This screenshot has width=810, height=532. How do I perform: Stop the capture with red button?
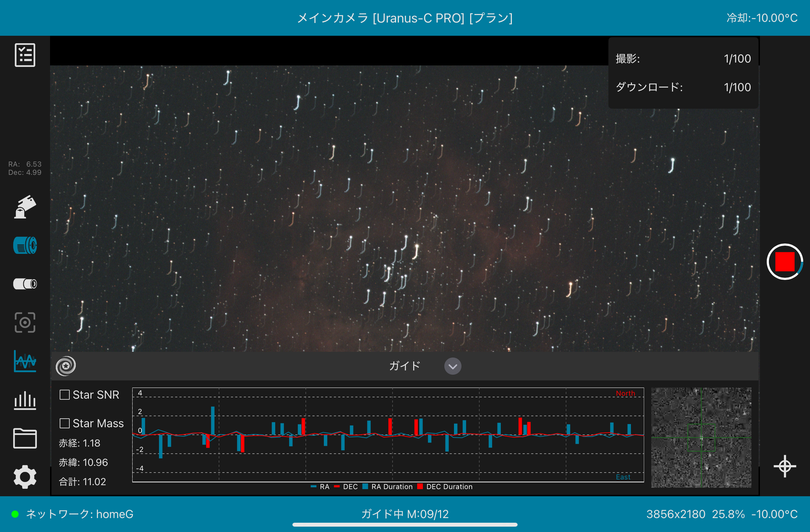(785, 262)
